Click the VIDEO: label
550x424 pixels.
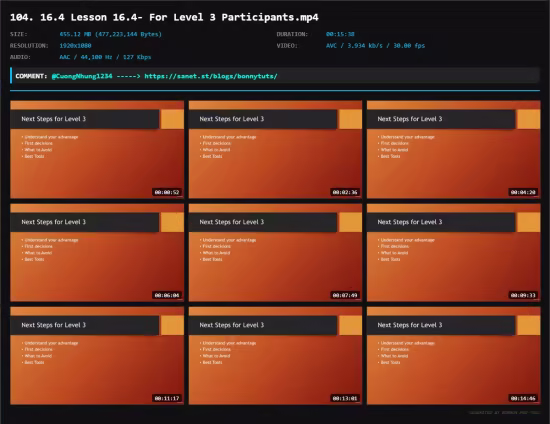(x=287, y=46)
